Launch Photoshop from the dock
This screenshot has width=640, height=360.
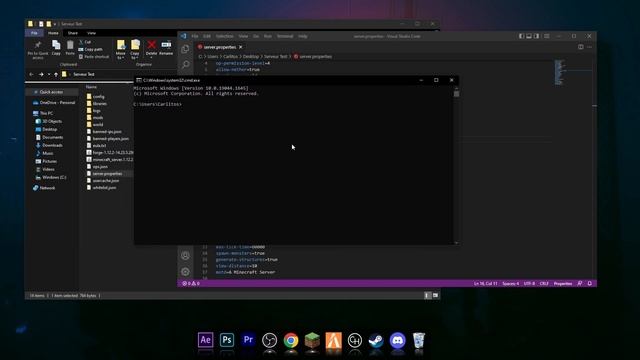point(227,340)
